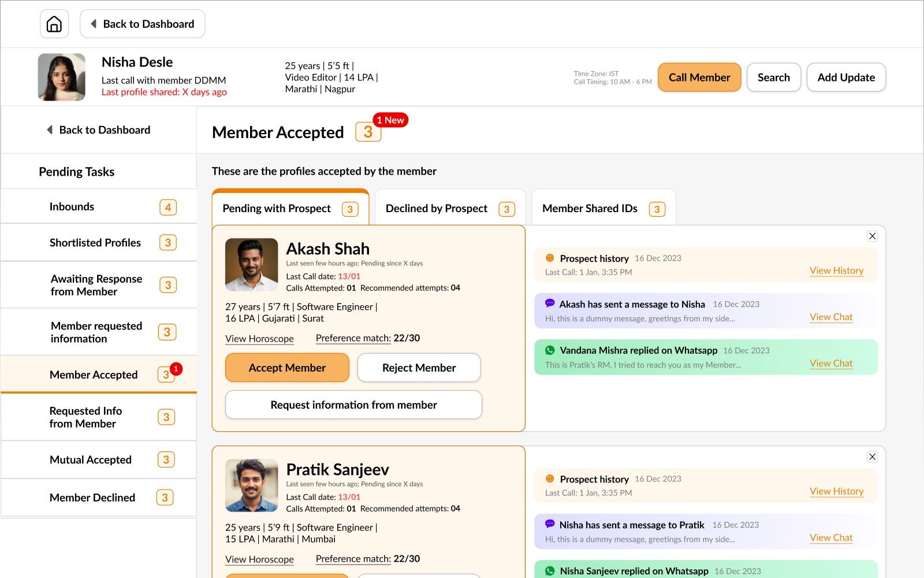Click 'Last profile shared: X days ago' text

tap(164, 92)
